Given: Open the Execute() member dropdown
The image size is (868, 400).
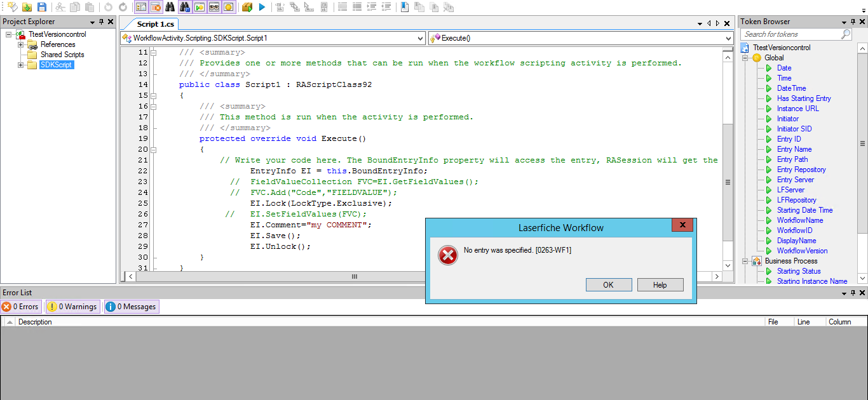Looking at the screenshot, I should click(x=728, y=38).
